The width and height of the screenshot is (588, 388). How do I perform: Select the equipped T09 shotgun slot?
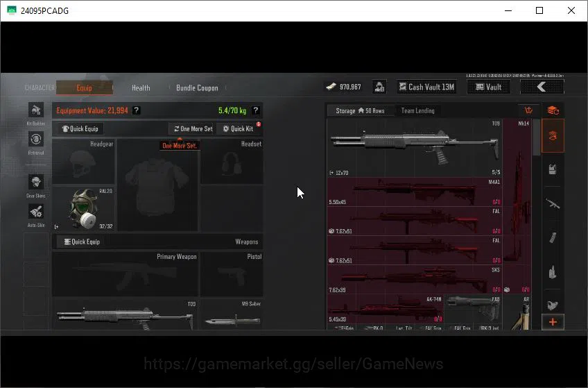[x=125, y=314]
